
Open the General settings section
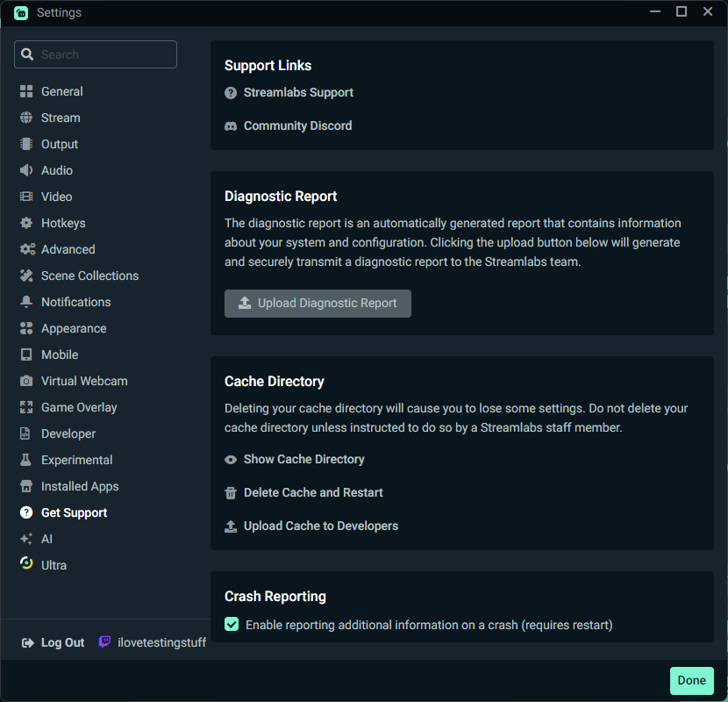(61, 91)
